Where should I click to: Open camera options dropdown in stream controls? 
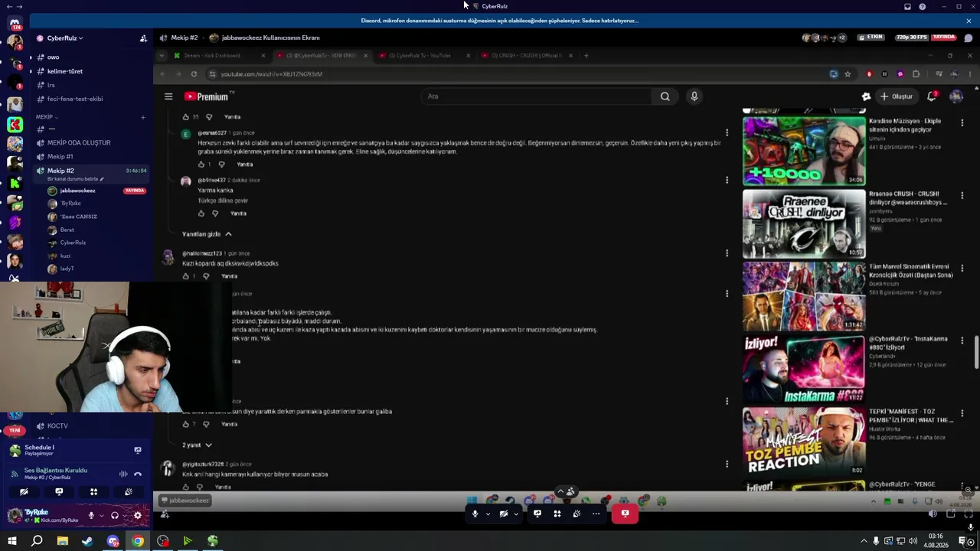516,514
